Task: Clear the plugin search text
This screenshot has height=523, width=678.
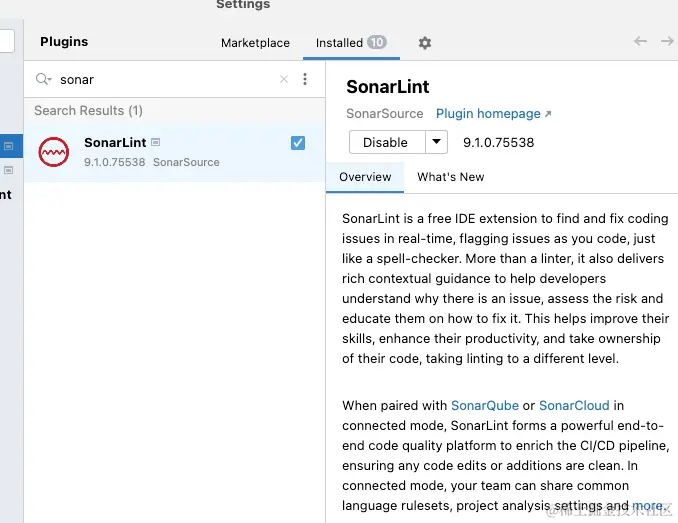Action: click(x=284, y=79)
